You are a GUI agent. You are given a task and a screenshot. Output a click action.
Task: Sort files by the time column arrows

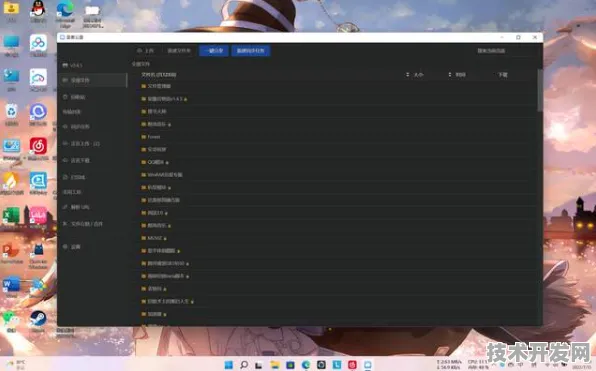pyautogui.click(x=450, y=75)
